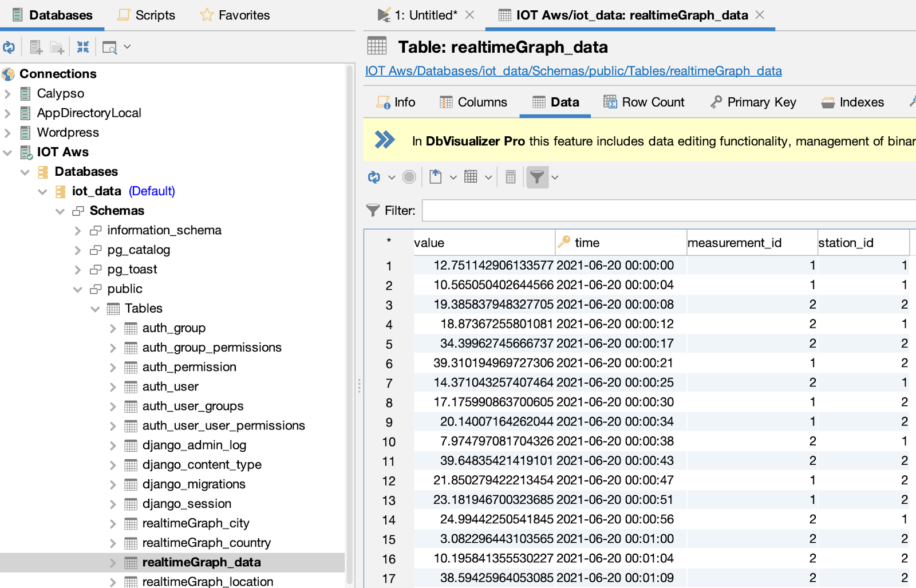This screenshot has height=588, width=916.
Task: Click the reload icon in the Databases toolbar
Action: point(9,47)
